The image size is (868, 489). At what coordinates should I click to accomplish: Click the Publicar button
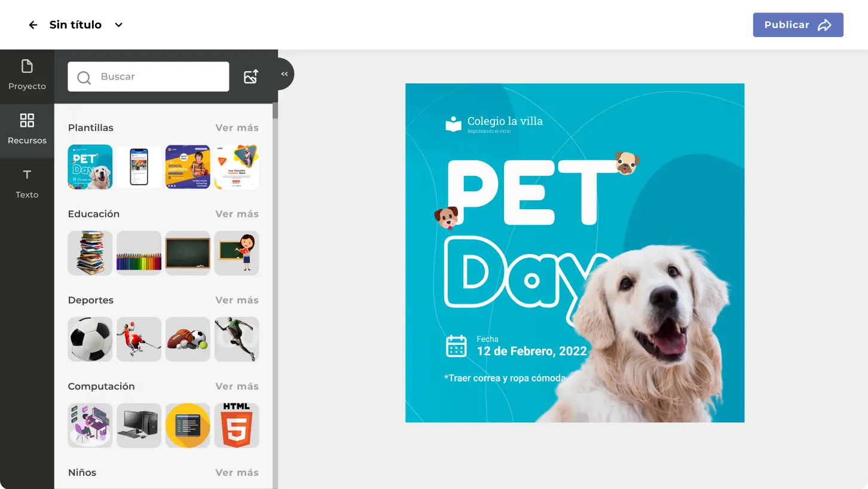click(x=798, y=25)
